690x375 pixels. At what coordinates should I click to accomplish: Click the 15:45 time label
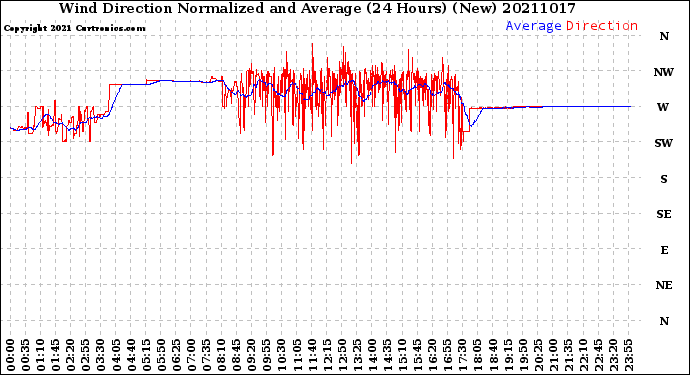coord(418,355)
